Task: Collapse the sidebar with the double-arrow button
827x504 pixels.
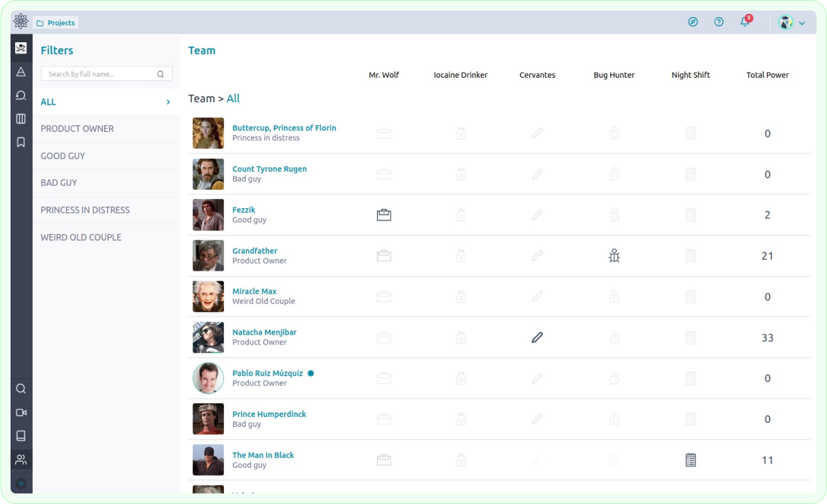Action: 21,483
